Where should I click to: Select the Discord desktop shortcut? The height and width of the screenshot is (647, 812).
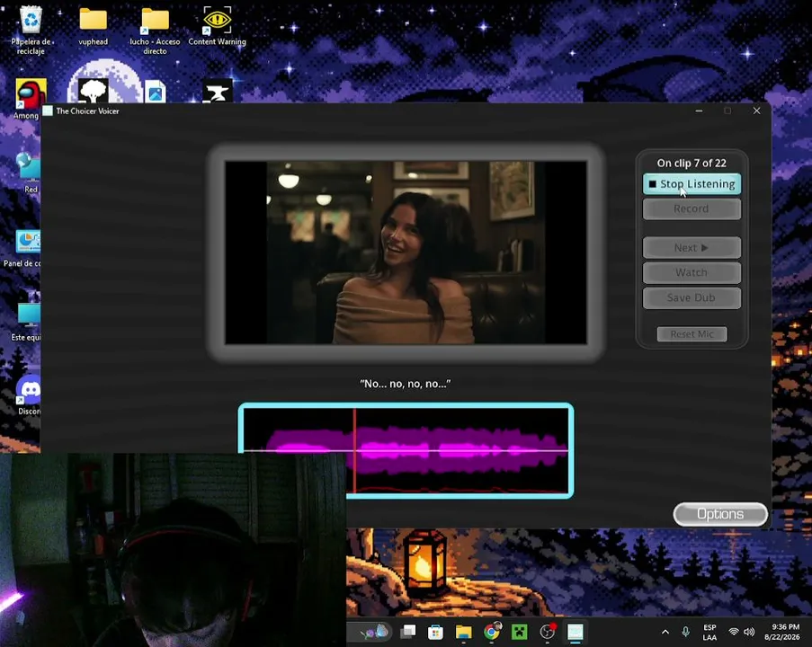pos(29,394)
